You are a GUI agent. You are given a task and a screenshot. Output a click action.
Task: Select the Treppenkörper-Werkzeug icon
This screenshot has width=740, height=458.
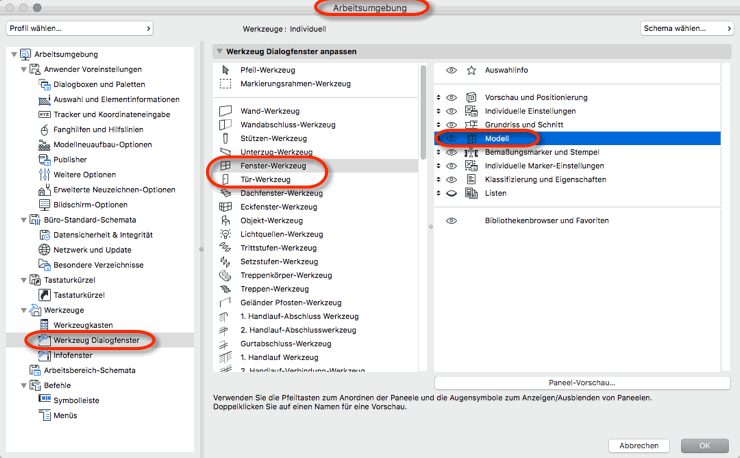tap(226, 275)
